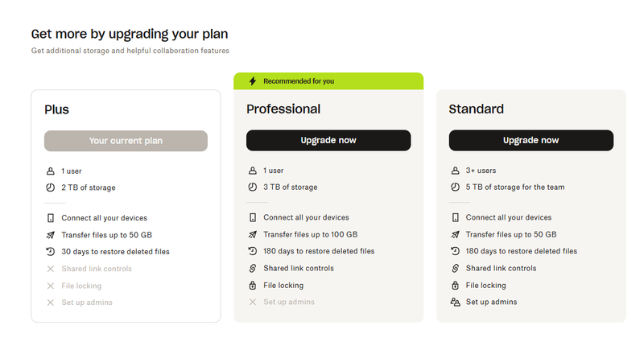644x346 pixels.
Task: Click the Standard plan Upgrade now button
Action: point(530,140)
